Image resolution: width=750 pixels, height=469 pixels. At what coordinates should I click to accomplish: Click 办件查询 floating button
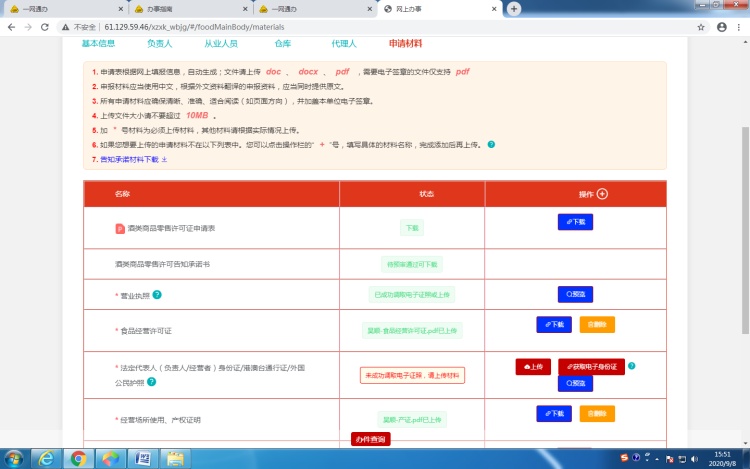[370, 439]
